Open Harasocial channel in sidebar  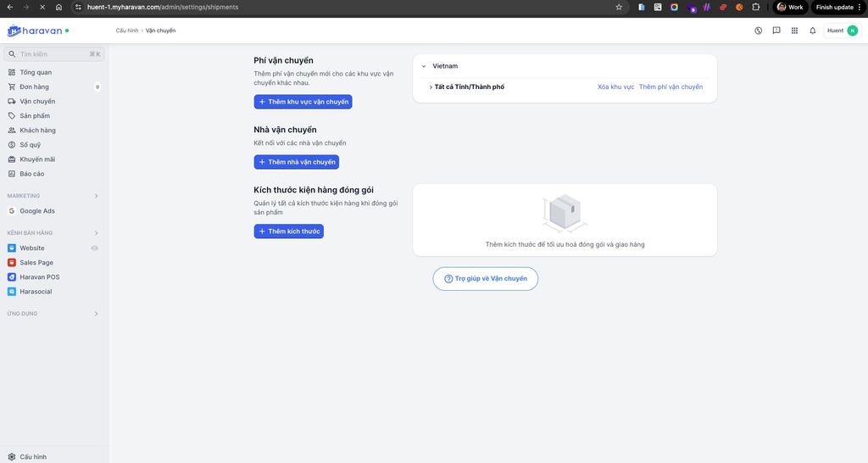coord(36,292)
